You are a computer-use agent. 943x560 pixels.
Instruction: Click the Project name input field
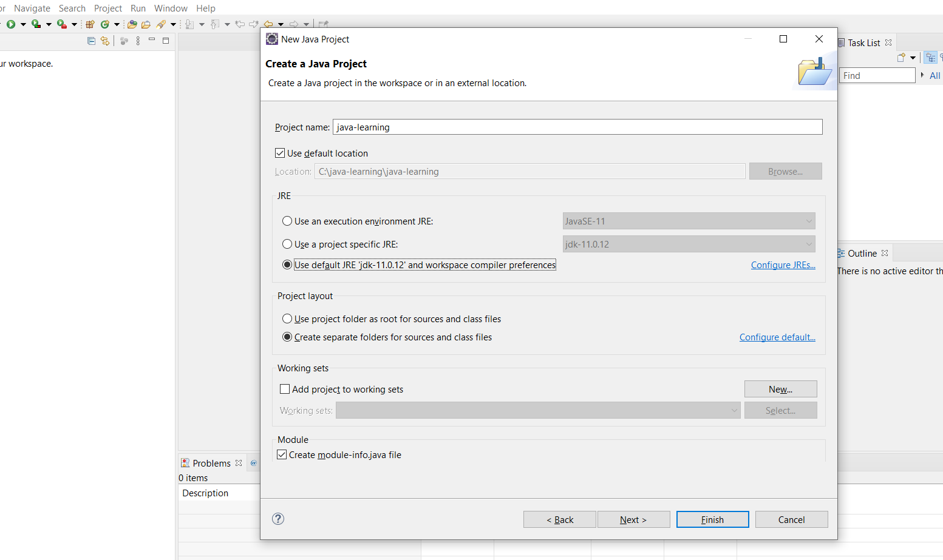(x=577, y=127)
